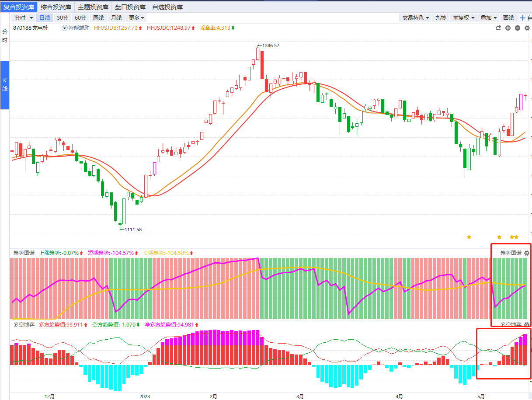Image resolution: width=532 pixels, height=400 pixels.
Task: Zoom in chart with the plus icon
Action: coord(508,28)
